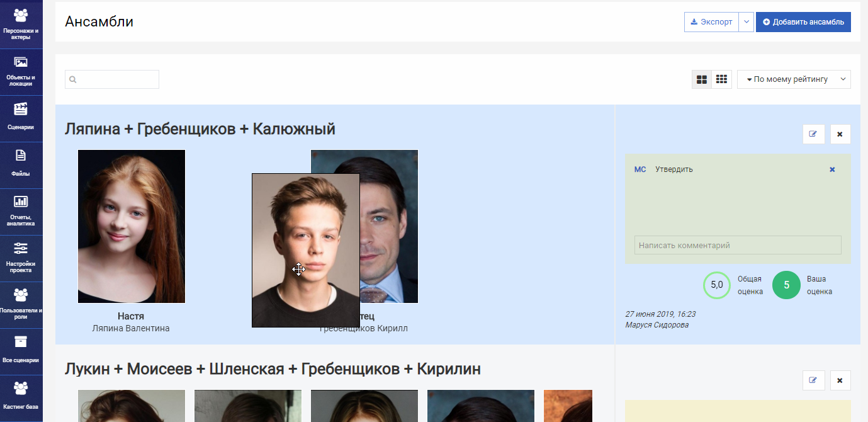The height and width of the screenshot is (422, 868).
Task: Delete the Ляпина + Гребенщиков + Калюжный ensemble
Action: click(840, 134)
